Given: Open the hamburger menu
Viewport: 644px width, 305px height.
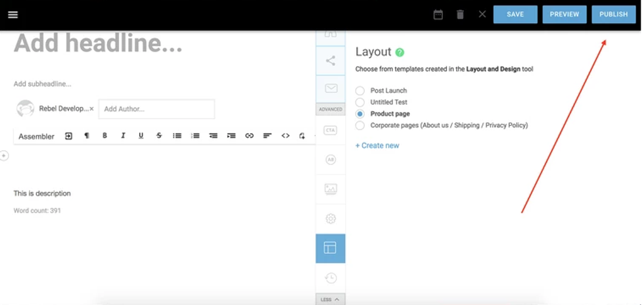Looking at the screenshot, I should [x=12, y=14].
